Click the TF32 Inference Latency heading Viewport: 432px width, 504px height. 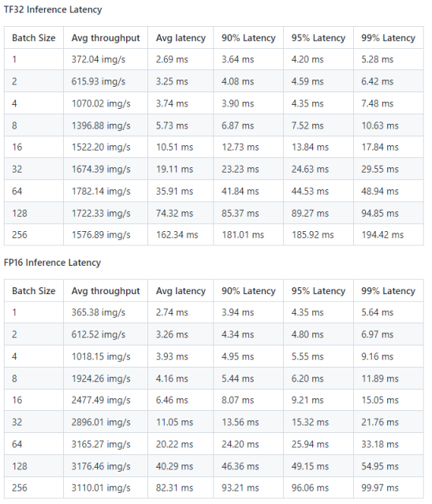tap(53, 9)
